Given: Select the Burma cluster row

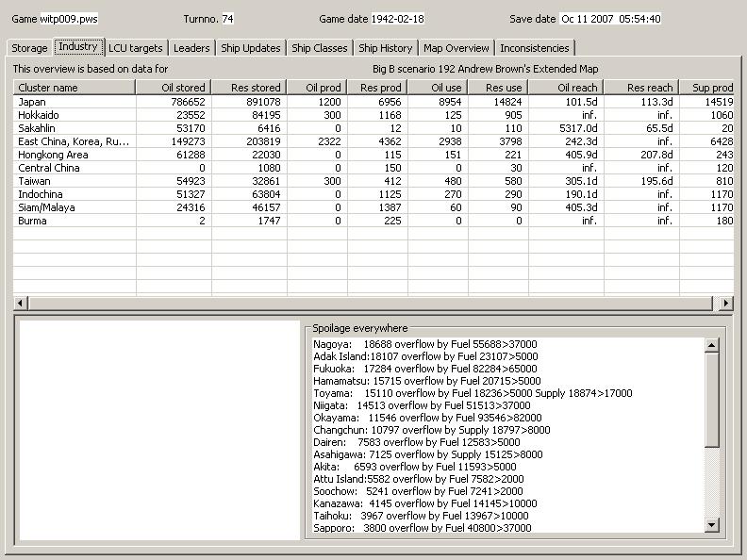Looking at the screenshot, I should 373,221.
